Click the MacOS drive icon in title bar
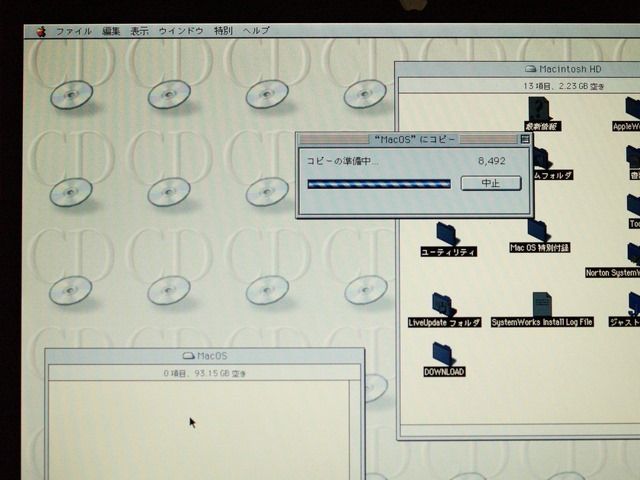This screenshot has width=640, height=480. [188, 356]
